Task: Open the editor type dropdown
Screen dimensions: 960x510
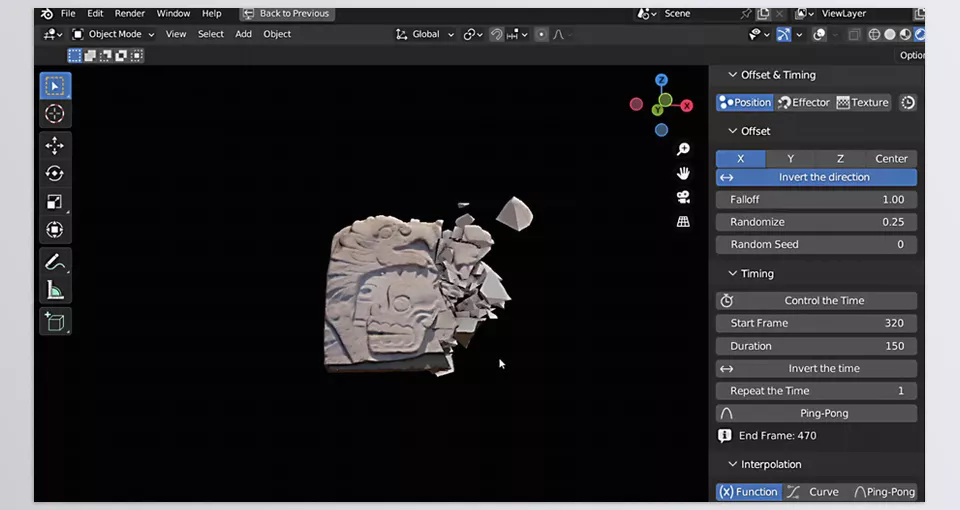Action: click(x=53, y=34)
